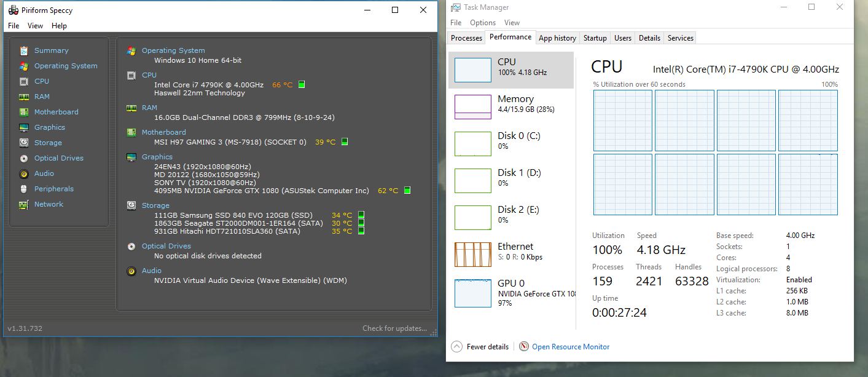This screenshot has width=868, height=377.
Task: Click the Operating System Windows flag sidebar icon
Action: pos(24,66)
